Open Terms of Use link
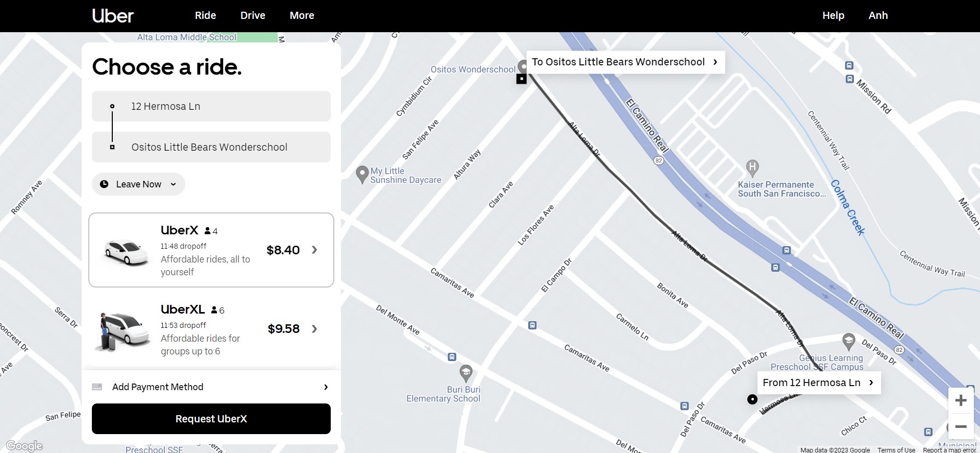The height and width of the screenshot is (453, 980). tap(896, 450)
